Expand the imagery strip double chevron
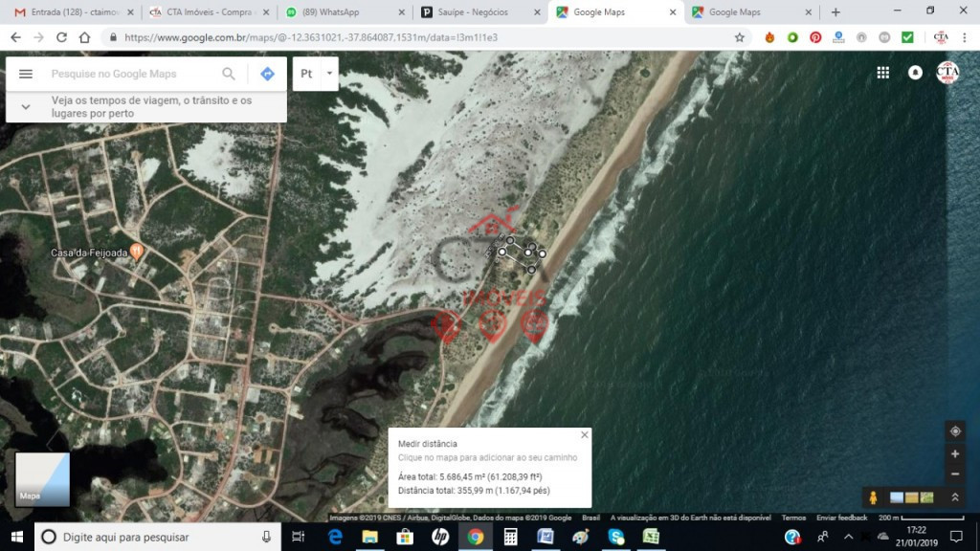980x551 pixels. tap(954, 497)
